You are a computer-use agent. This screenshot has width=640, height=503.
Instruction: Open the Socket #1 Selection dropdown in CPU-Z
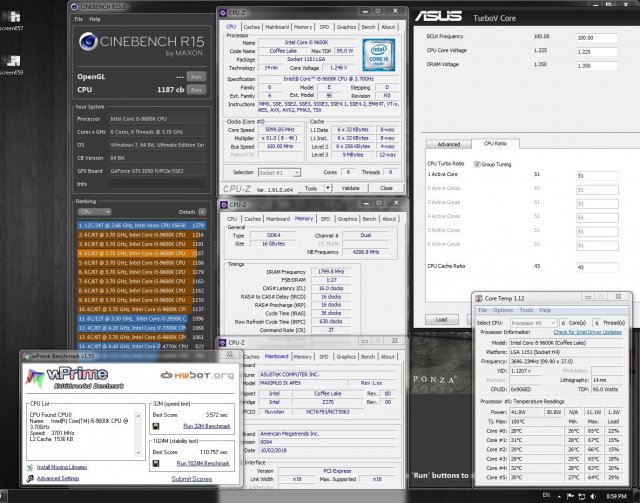click(279, 173)
